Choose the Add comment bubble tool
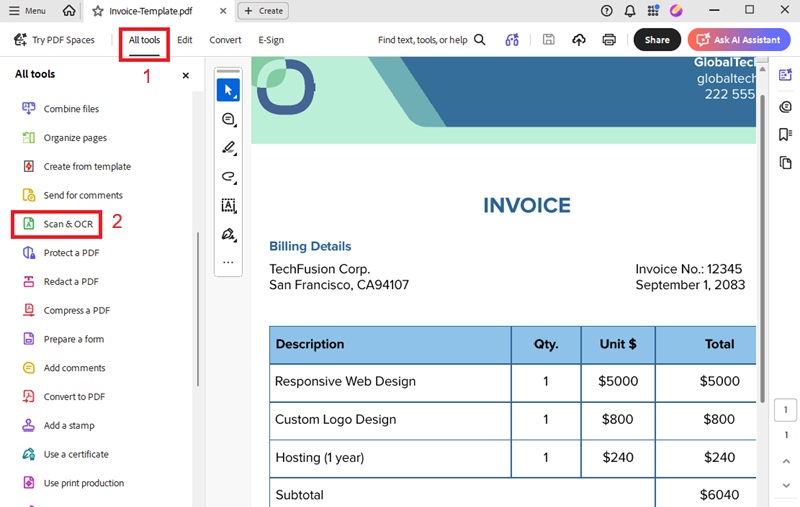This screenshot has width=800, height=507. tap(228, 119)
